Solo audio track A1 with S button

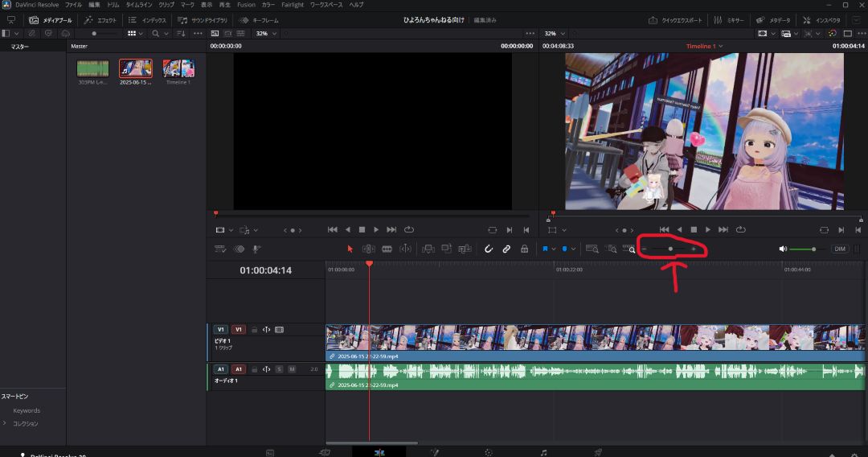279,369
